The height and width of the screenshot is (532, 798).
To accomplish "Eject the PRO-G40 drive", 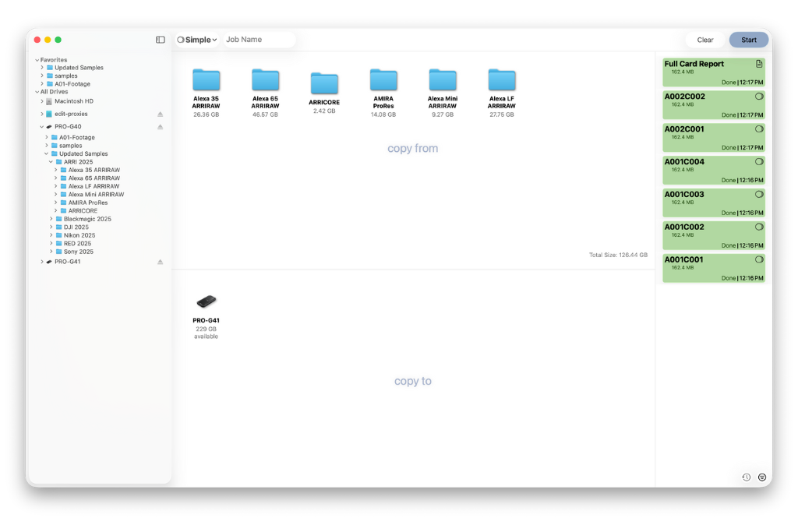I will (x=161, y=126).
